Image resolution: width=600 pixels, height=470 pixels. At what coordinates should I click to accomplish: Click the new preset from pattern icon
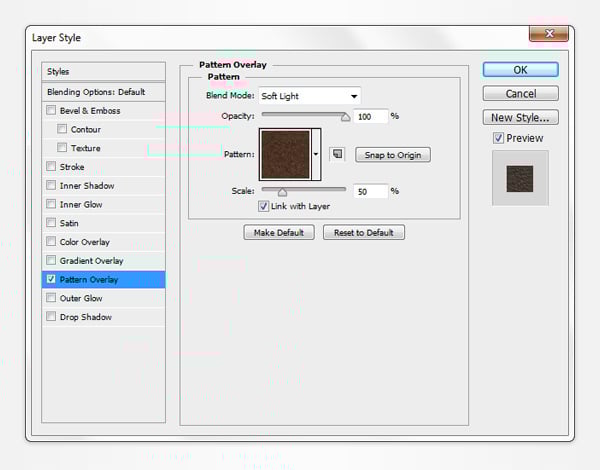click(x=337, y=154)
